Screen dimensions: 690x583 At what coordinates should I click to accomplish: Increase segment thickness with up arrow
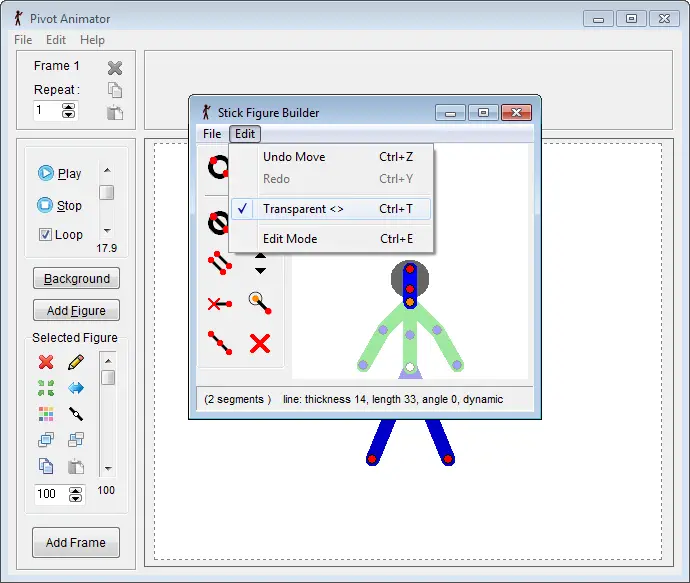pos(260,256)
